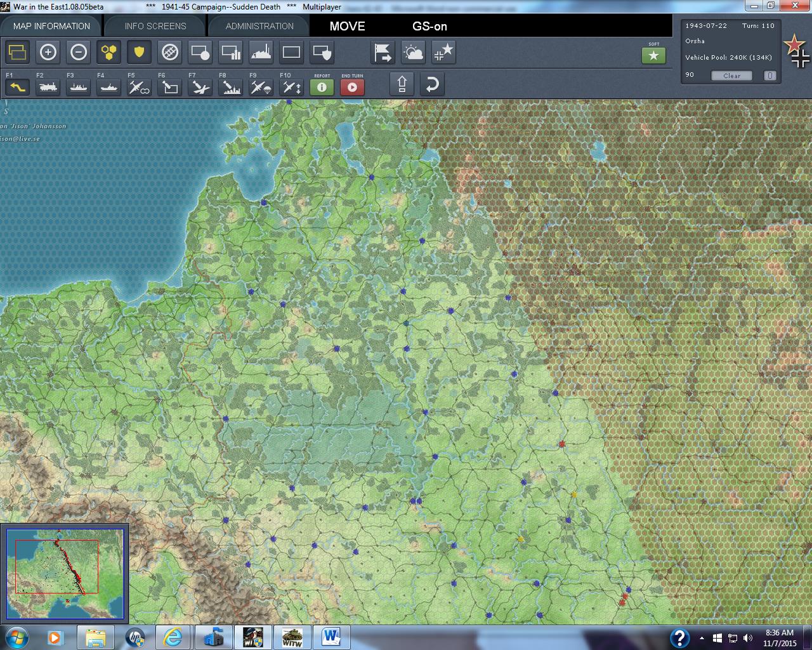Select F6 bomb unit mode icon
The height and width of the screenshot is (650, 812).
170,87
